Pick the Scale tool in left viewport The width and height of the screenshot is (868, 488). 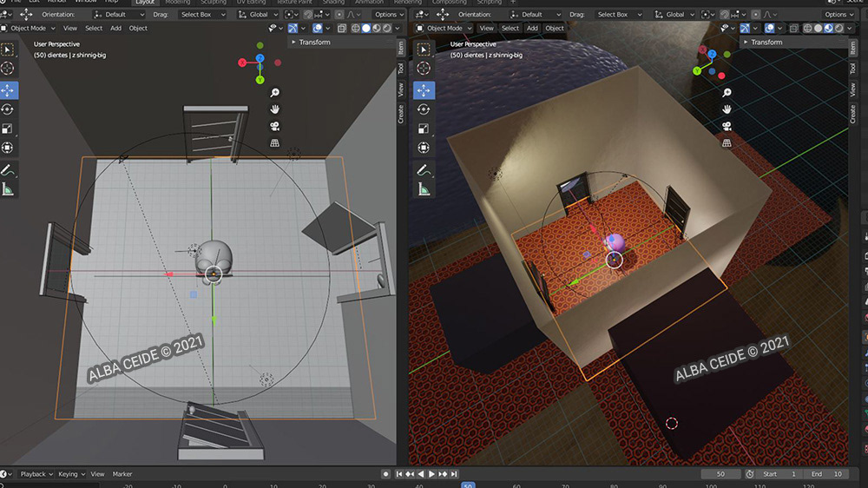click(x=8, y=129)
